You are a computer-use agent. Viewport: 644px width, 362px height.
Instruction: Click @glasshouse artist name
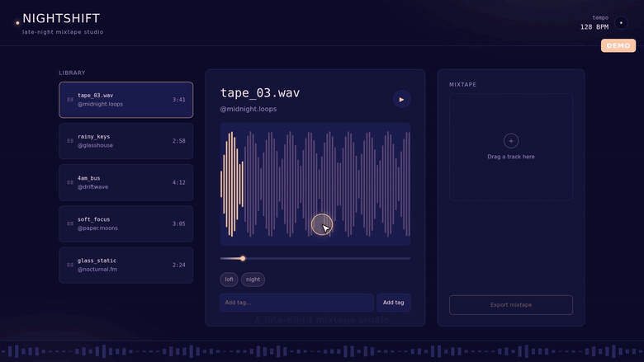tap(95, 145)
